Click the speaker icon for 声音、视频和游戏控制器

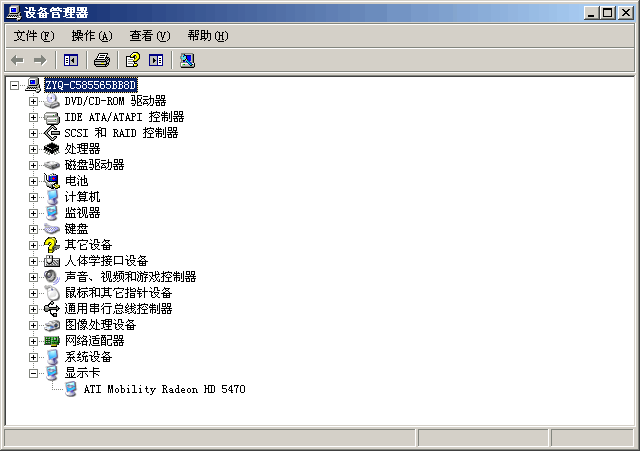pos(52,277)
